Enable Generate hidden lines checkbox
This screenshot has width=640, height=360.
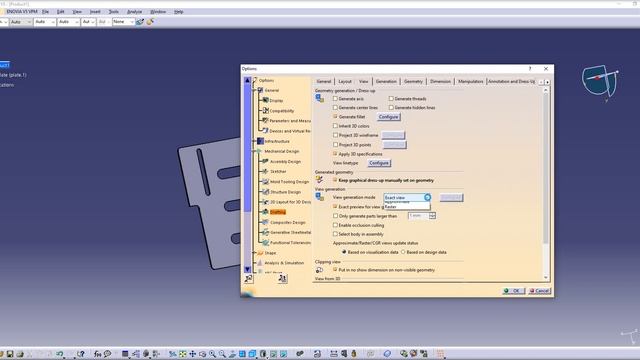click(x=391, y=107)
